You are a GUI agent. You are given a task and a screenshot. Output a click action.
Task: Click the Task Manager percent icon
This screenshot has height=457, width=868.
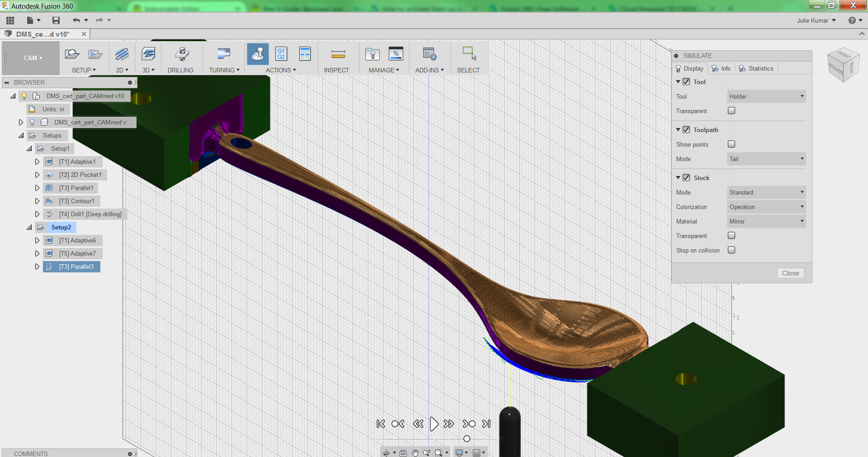pos(396,54)
